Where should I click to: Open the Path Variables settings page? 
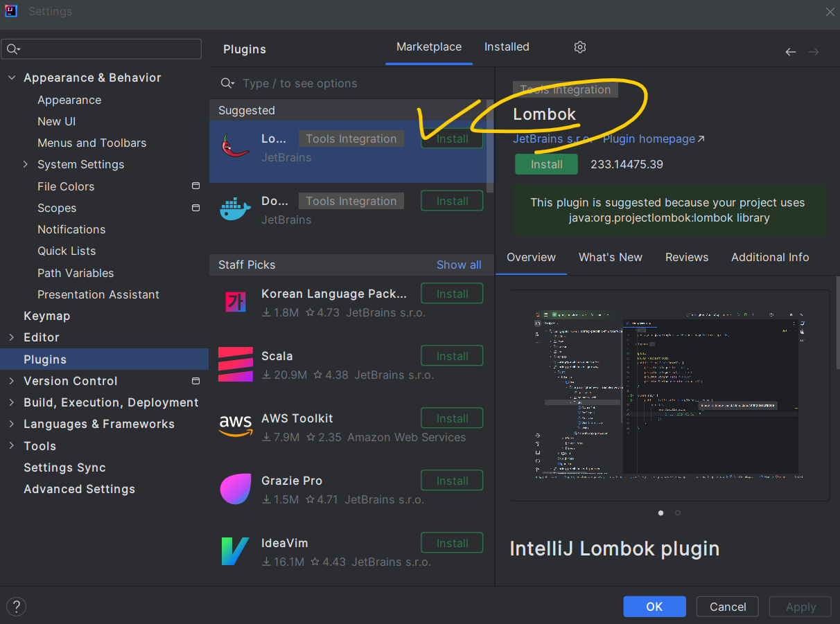click(x=76, y=273)
